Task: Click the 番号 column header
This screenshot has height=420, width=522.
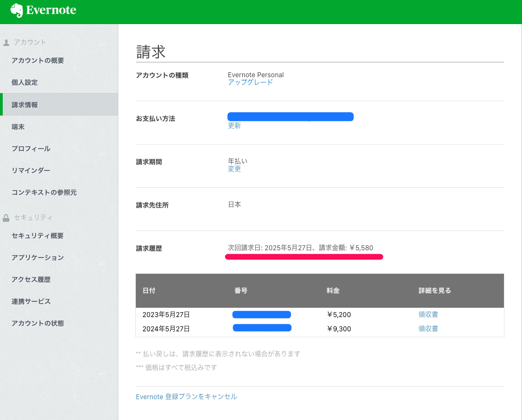Action: pyautogui.click(x=241, y=291)
